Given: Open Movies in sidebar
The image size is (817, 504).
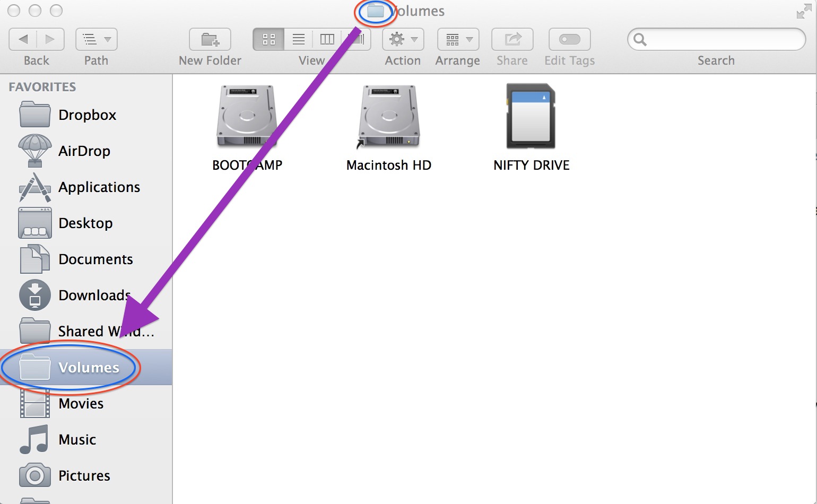Looking at the screenshot, I should 86,404.
